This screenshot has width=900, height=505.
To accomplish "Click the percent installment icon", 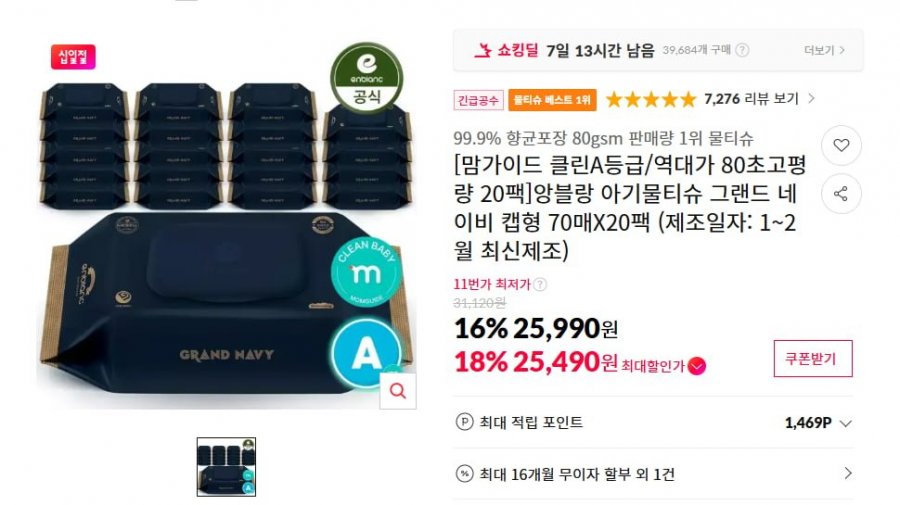I will tap(464, 474).
